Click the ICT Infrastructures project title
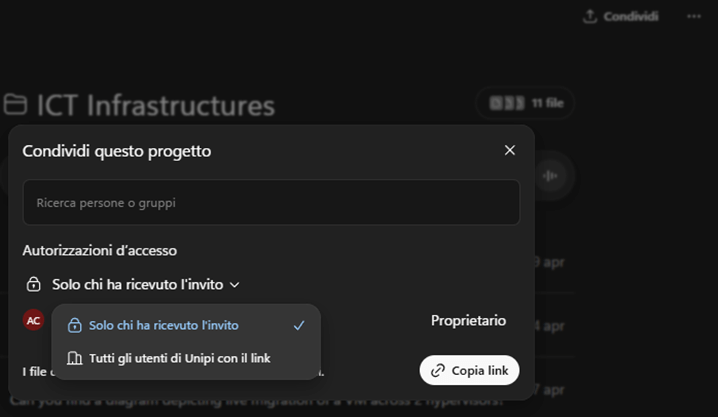This screenshot has height=417, width=718. tap(155, 104)
